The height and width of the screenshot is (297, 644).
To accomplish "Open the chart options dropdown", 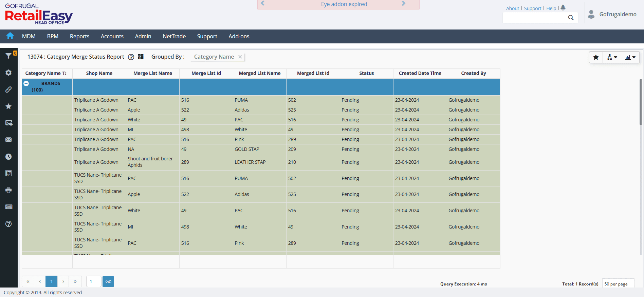I will click(x=630, y=57).
